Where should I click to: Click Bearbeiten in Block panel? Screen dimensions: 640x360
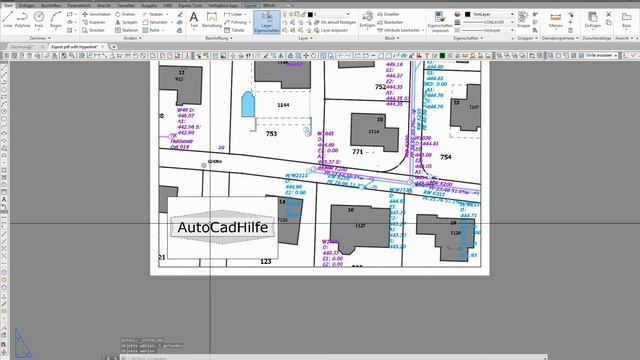coord(390,22)
